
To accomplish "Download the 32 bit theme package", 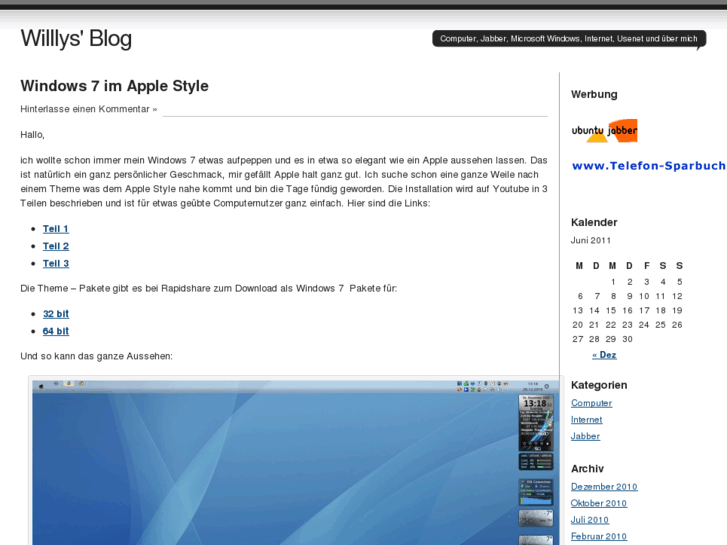I will click(56, 314).
